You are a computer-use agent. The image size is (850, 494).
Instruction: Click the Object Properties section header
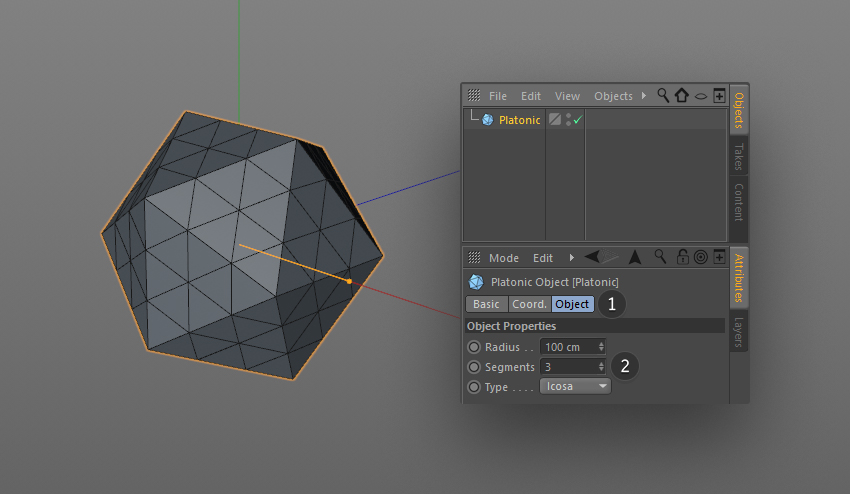(595, 326)
